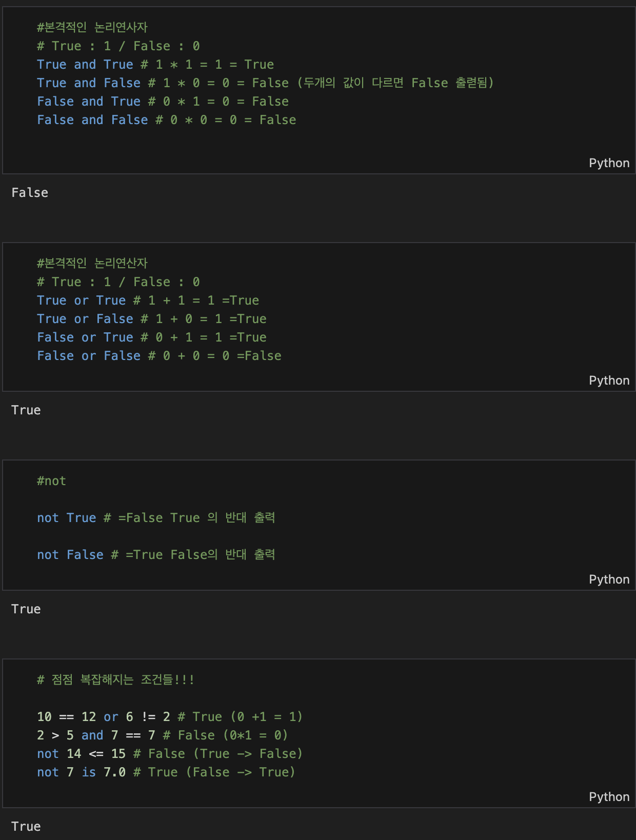Click the Python language label of second cell
The image size is (636, 840).
click(609, 381)
